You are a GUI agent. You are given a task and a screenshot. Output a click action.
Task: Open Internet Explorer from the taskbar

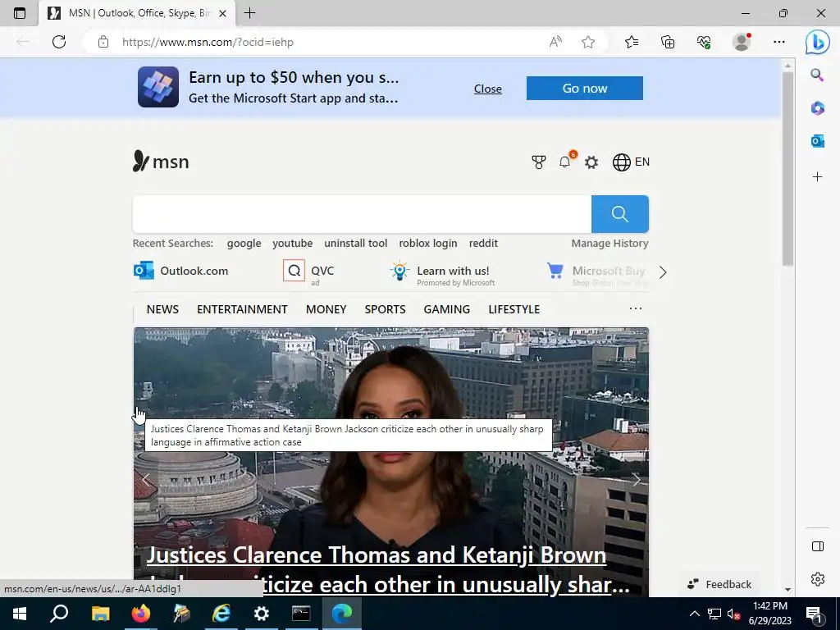click(x=221, y=614)
